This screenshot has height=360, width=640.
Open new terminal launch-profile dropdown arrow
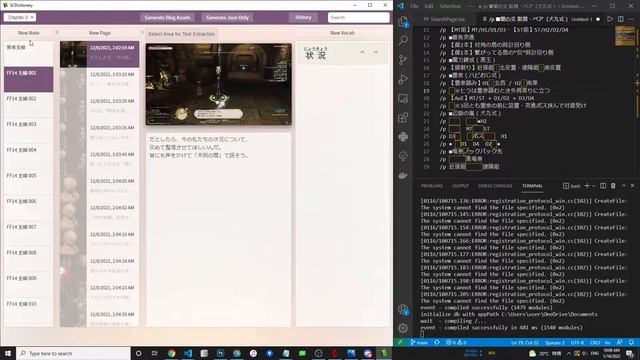pos(593,186)
